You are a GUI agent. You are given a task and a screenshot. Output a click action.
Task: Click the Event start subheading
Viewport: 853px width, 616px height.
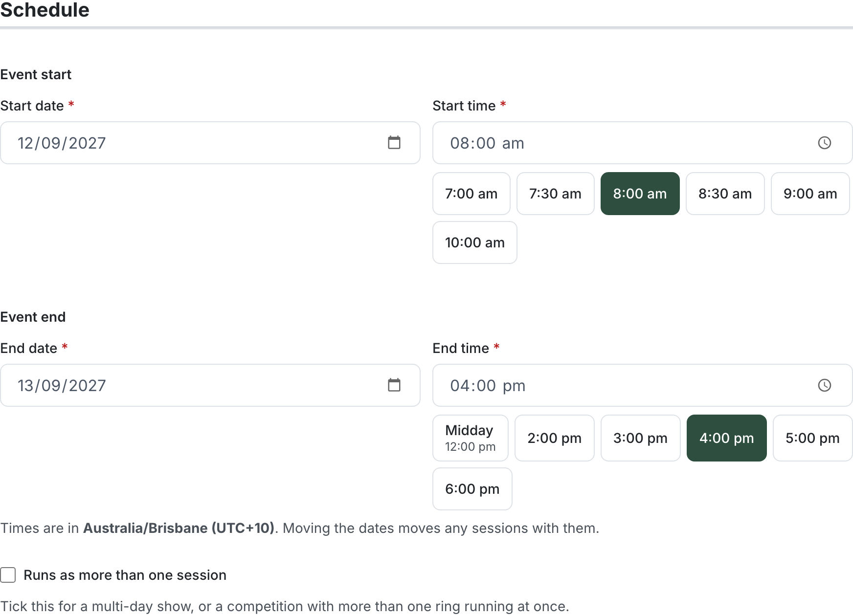point(36,74)
